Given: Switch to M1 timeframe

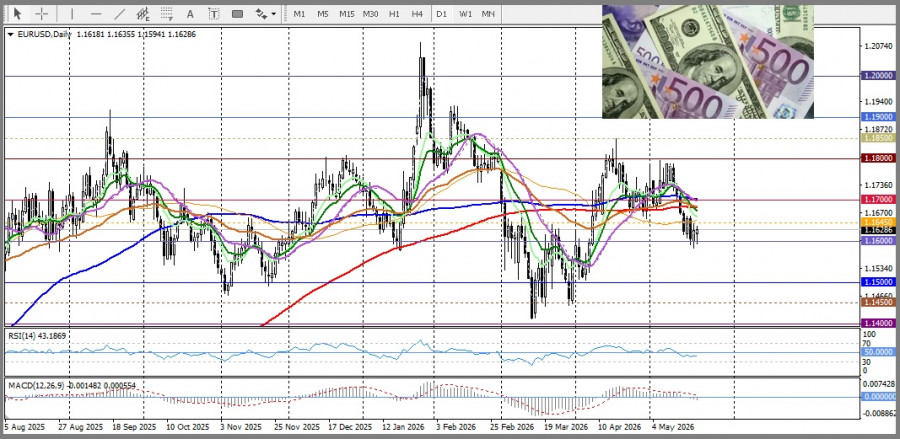Looking at the screenshot, I should tap(299, 13).
